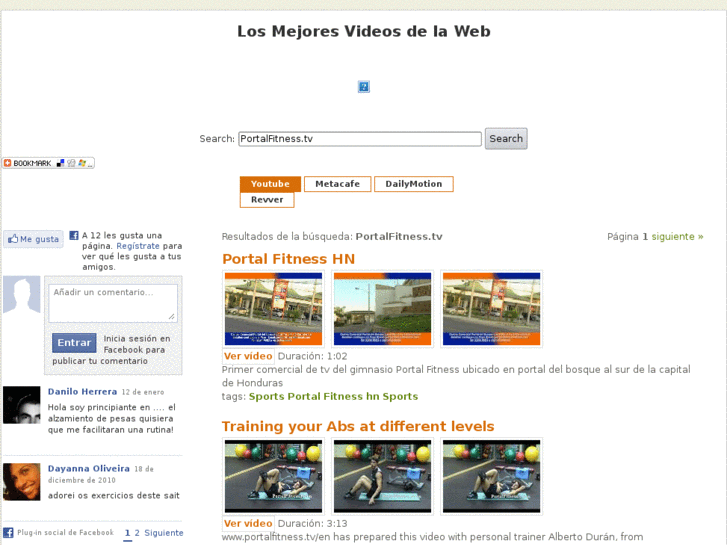
Task: Open first Portal Fitness HN thumbnail
Action: pos(274,309)
